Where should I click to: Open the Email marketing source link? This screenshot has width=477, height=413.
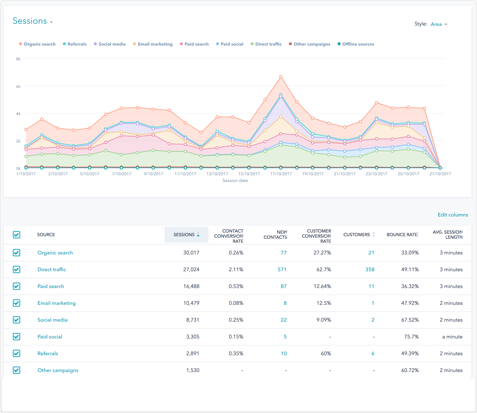(x=56, y=303)
